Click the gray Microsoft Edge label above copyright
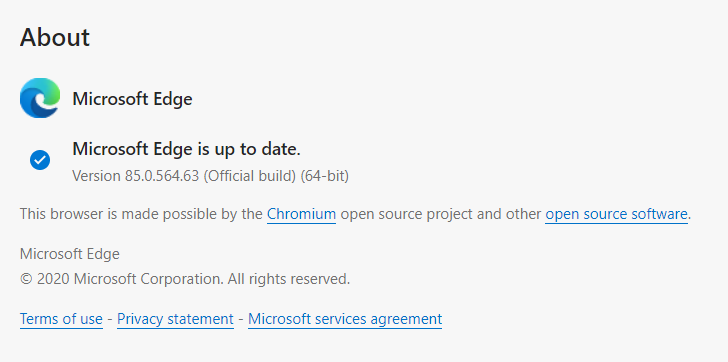This screenshot has width=728, height=362. 70,254
